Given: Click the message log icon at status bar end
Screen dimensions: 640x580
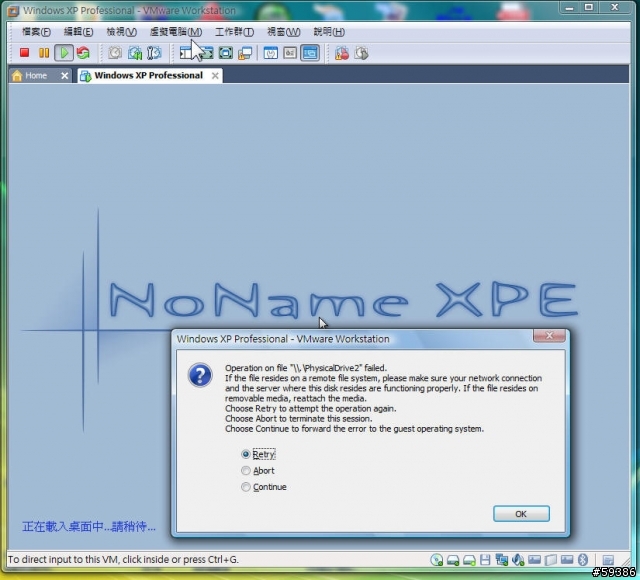Looking at the screenshot, I should [608, 560].
